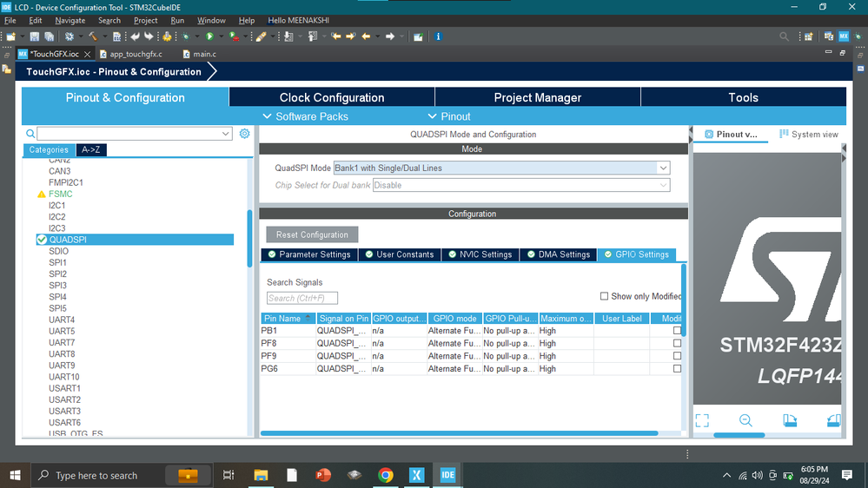Open the Project Manager tab
The image size is (868, 488).
(x=538, y=97)
